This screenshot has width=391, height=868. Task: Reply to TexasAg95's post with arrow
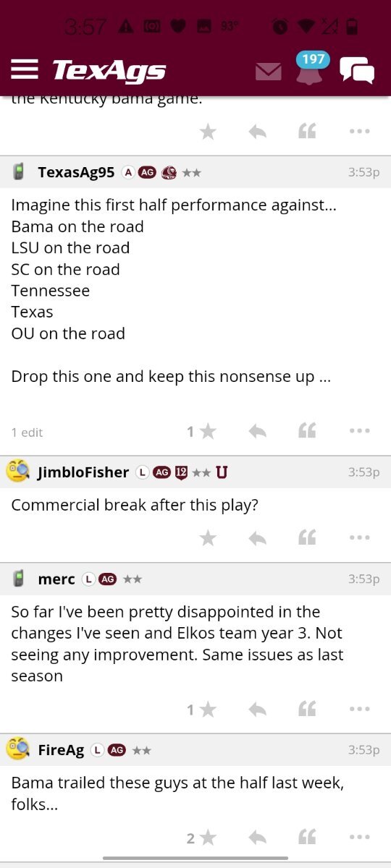tap(257, 431)
